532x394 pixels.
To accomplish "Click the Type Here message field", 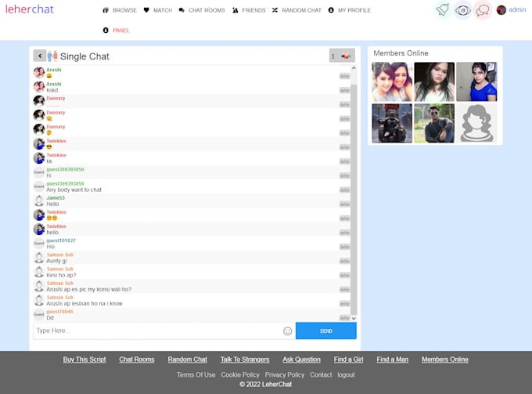I will [x=158, y=331].
